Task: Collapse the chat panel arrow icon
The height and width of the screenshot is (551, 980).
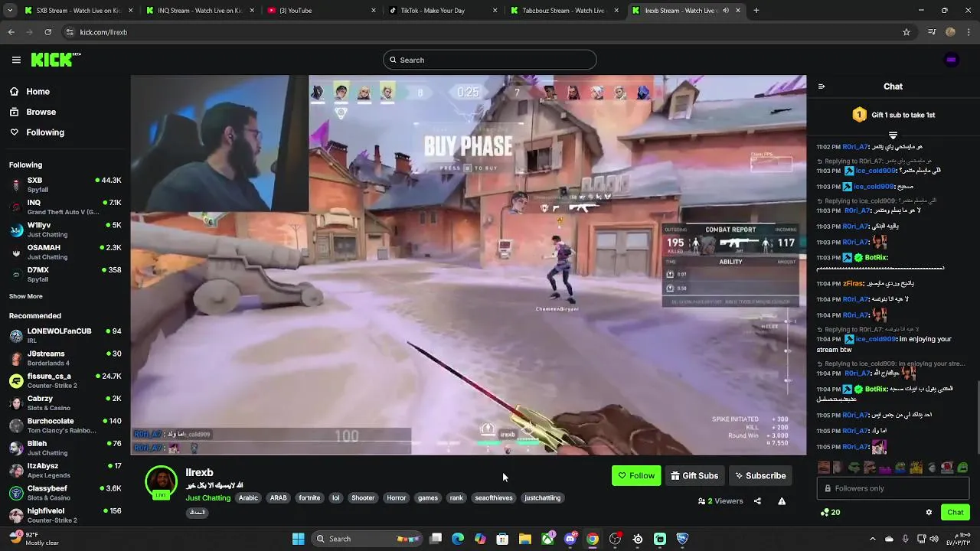Action: pyautogui.click(x=822, y=86)
